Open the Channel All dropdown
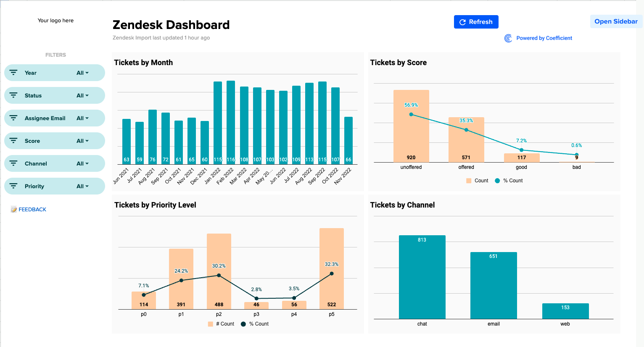 (82, 163)
